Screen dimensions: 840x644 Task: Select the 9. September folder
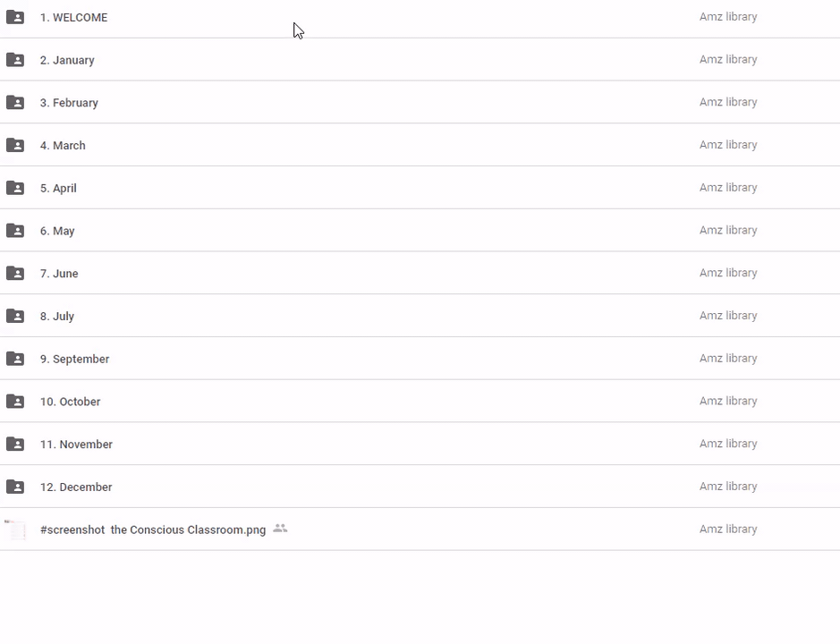pos(74,359)
